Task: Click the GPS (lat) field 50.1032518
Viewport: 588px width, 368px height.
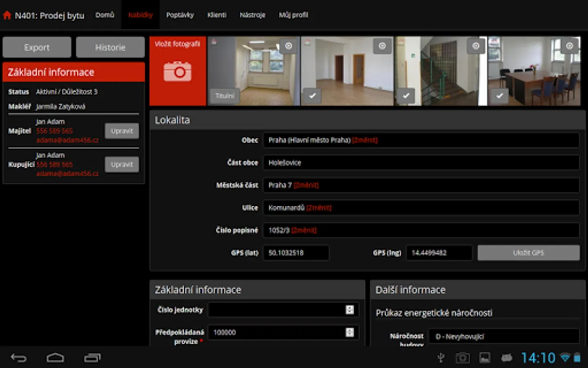Action: pyautogui.click(x=296, y=253)
